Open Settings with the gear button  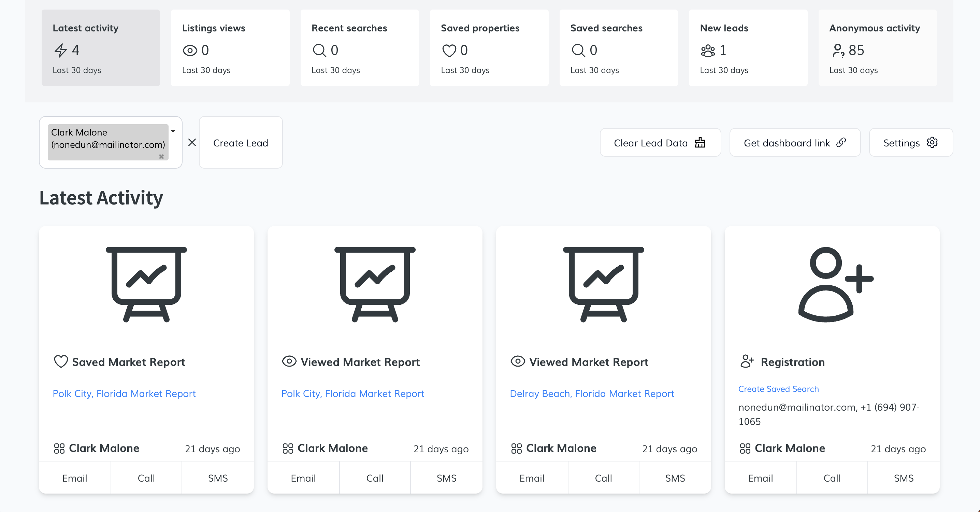[910, 143]
